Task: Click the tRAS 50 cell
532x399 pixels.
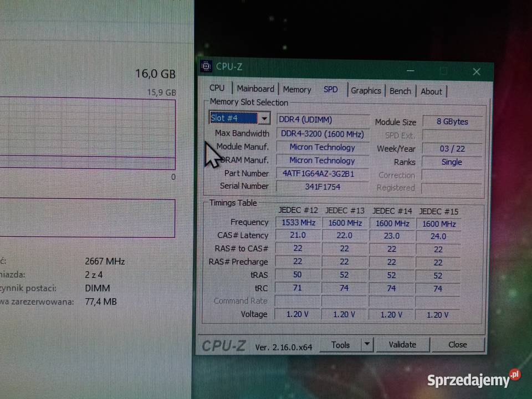Action: click(298, 275)
